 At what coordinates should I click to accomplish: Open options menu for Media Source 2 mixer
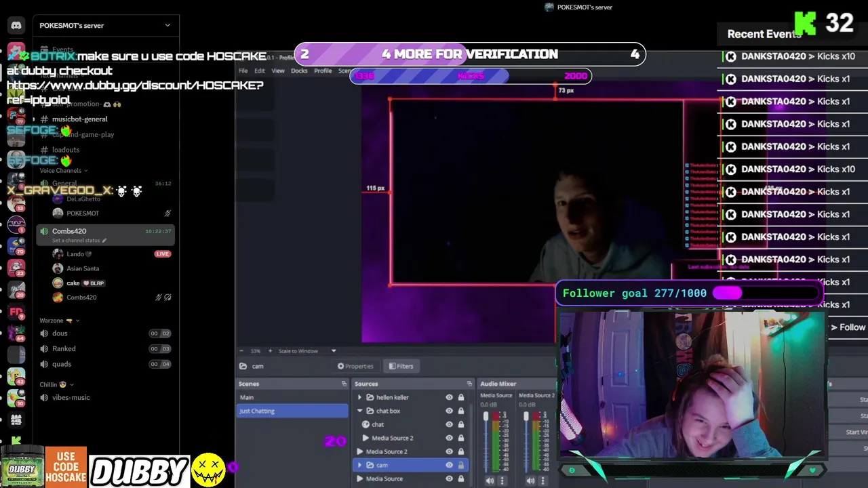point(543,481)
